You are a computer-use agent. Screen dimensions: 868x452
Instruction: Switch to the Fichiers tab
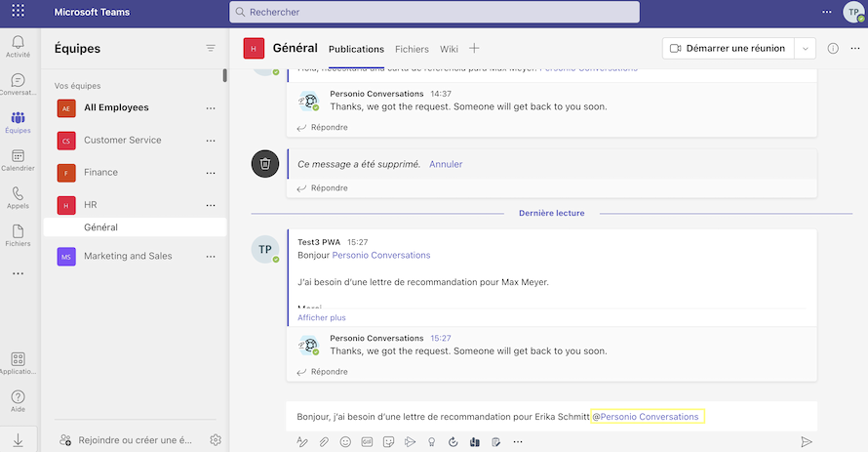[x=412, y=49]
